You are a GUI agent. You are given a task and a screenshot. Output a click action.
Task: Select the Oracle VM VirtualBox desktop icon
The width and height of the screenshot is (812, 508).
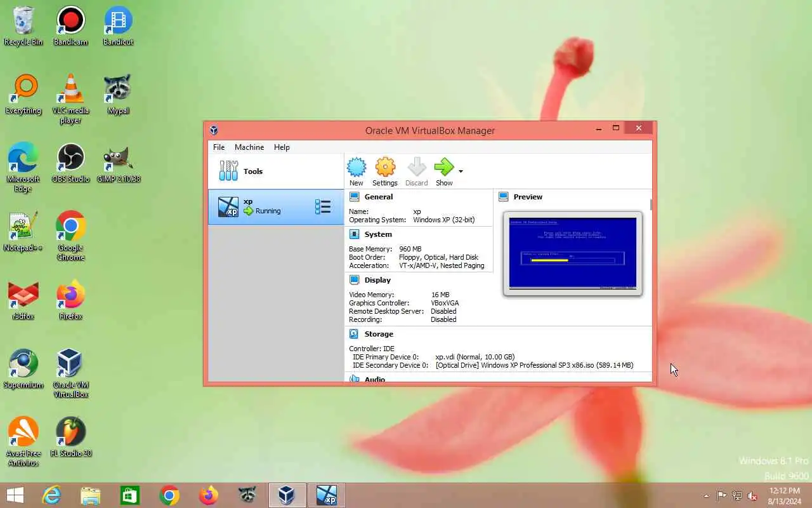point(70,373)
